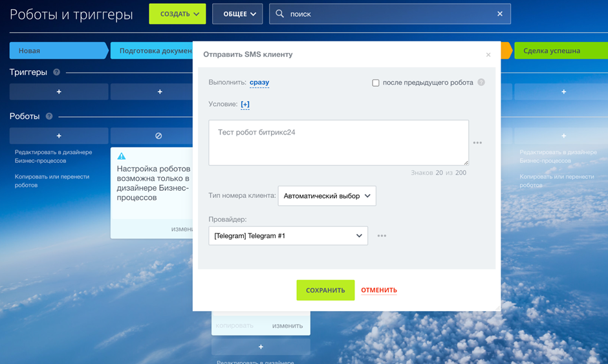Open the Общее dropdown button
The width and height of the screenshot is (608, 364).
[237, 14]
